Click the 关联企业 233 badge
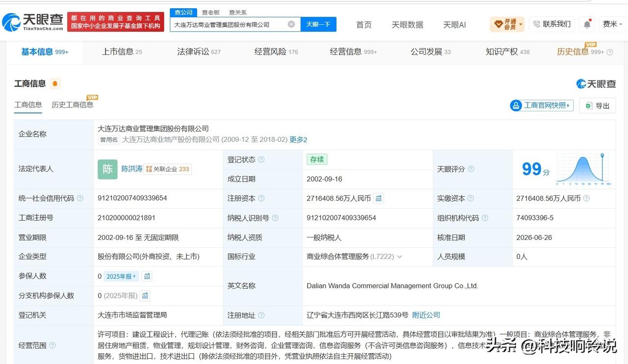Screen dimensions: 628x364 168,169
